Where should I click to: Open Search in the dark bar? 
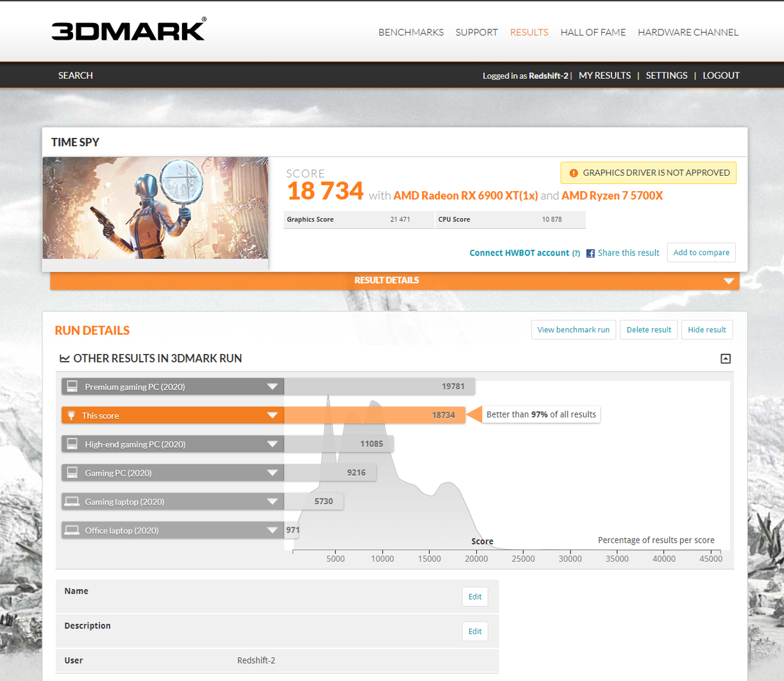(x=76, y=75)
